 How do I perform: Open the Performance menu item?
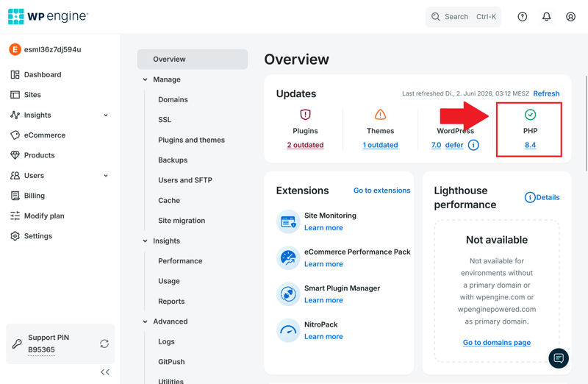pos(180,261)
